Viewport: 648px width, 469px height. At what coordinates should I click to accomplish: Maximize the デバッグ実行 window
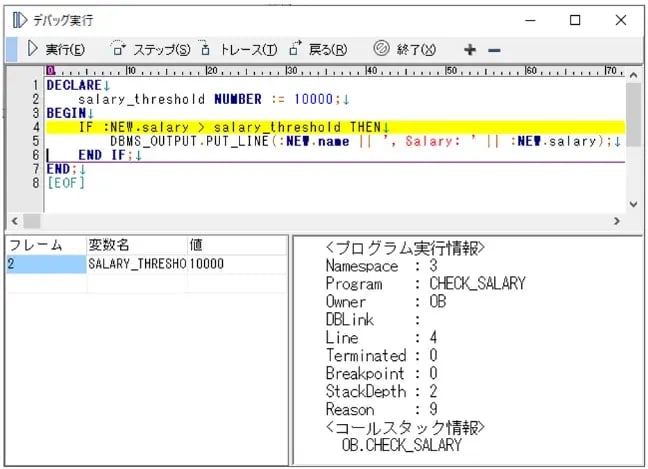click(575, 20)
